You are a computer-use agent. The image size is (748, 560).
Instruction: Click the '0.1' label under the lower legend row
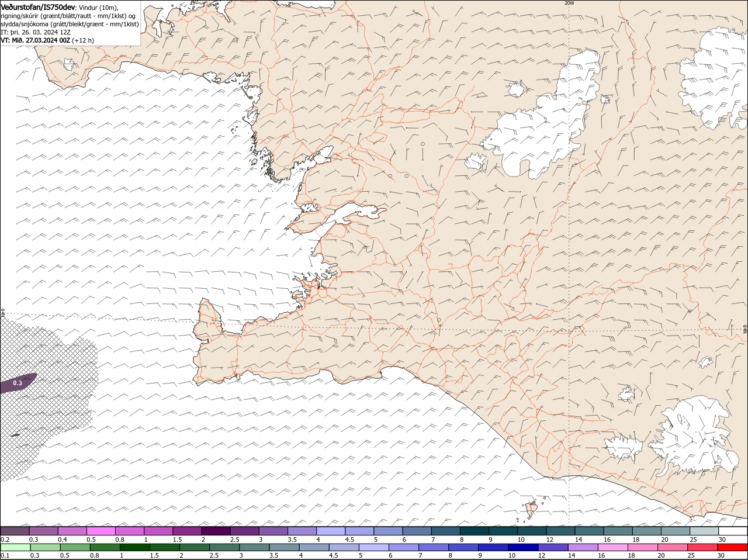[5, 555]
